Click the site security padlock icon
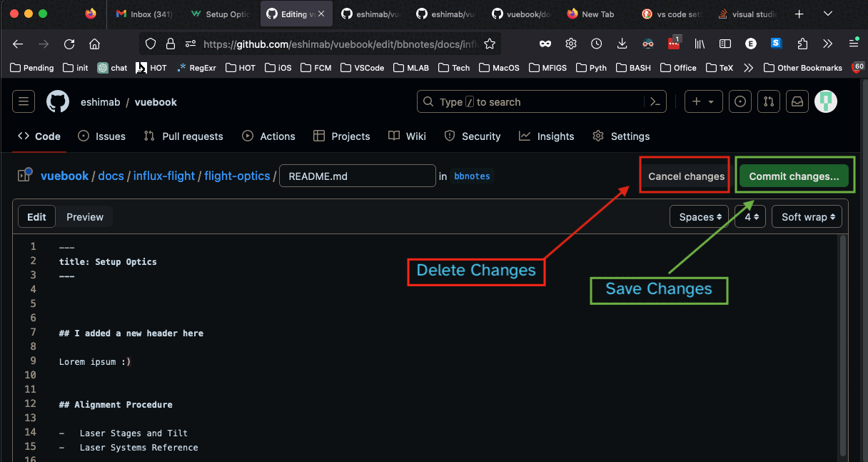Viewport: 868px width, 462px height. (x=171, y=44)
